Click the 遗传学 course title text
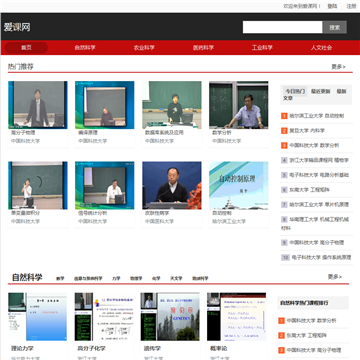Viewport: 360px width, 360px height. [x=152, y=348]
